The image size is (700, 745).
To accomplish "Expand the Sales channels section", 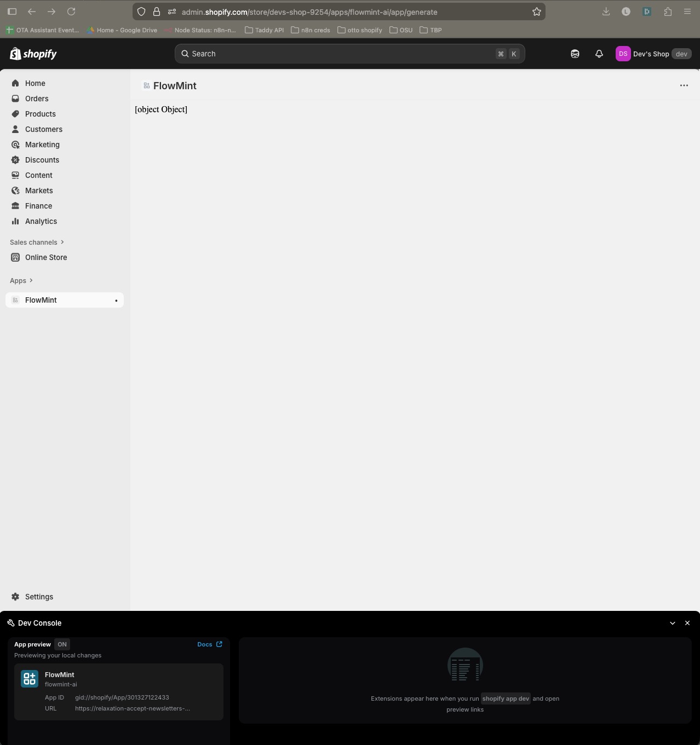I will pos(37,242).
